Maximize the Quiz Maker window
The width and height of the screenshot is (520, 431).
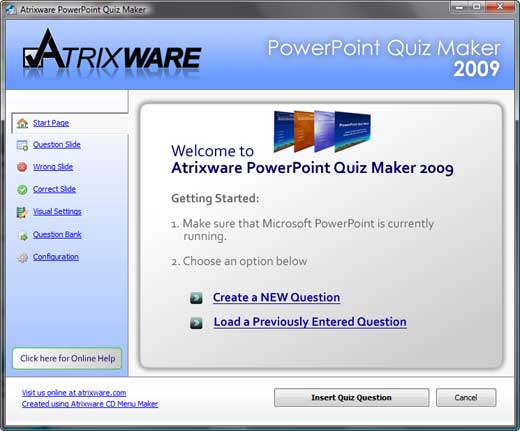pyautogui.click(x=477, y=7)
